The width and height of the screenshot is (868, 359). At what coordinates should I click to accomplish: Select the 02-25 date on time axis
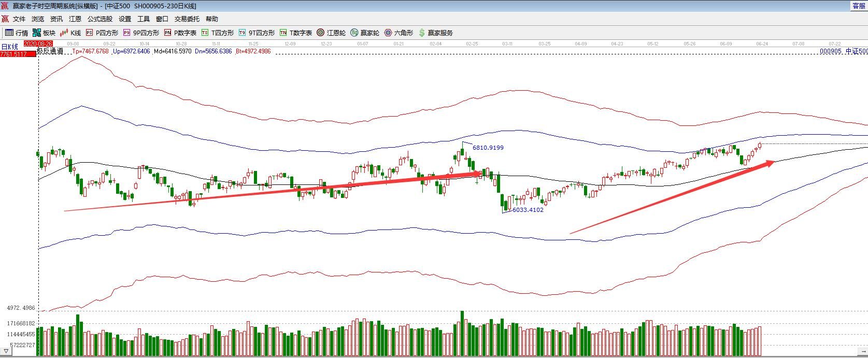point(472,44)
